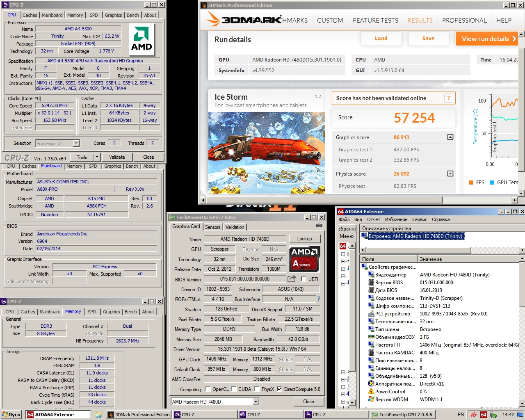Click the blue GPU Temp legend swatch

point(492,183)
